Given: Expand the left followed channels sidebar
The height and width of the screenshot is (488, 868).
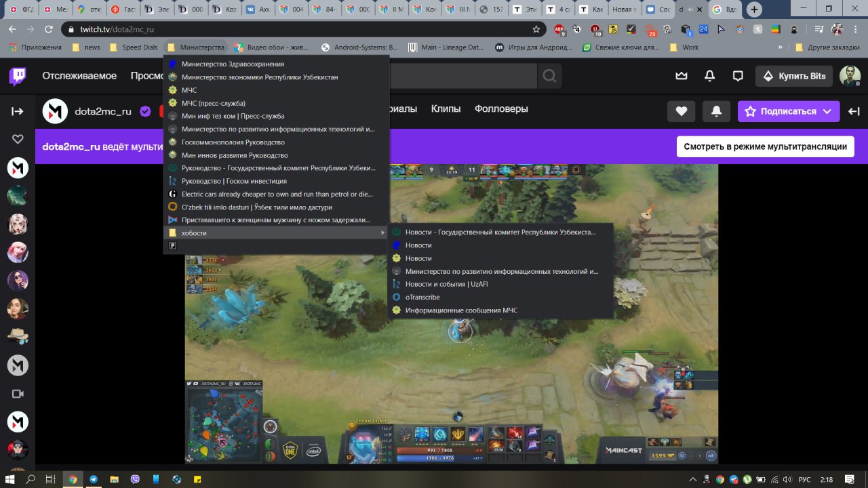Looking at the screenshot, I should [18, 111].
